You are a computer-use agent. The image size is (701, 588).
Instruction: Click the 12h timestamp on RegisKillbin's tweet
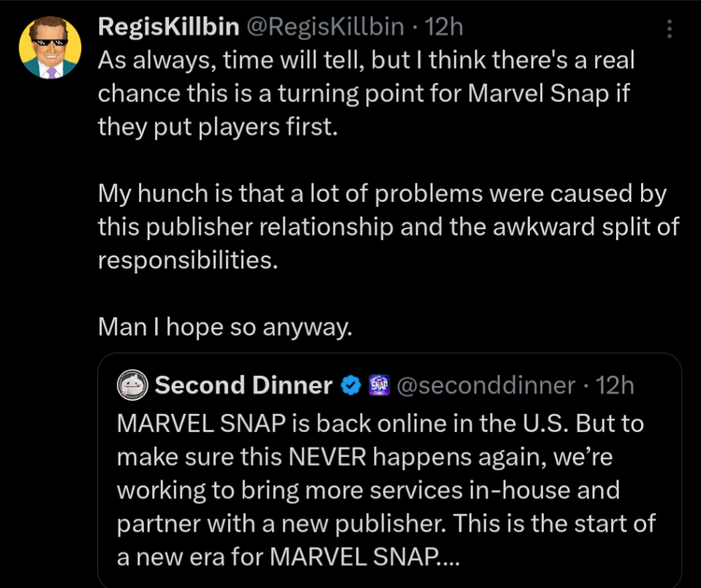(443, 27)
